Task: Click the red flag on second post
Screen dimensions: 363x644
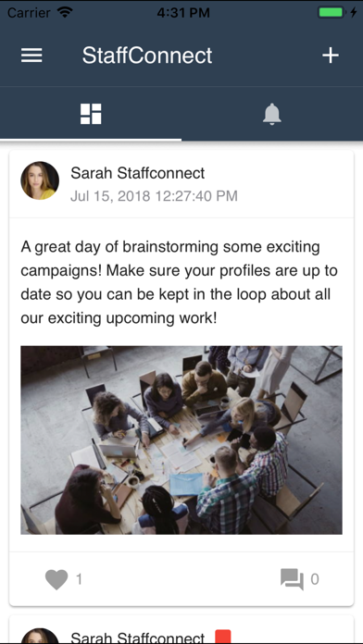Action: (x=223, y=637)
